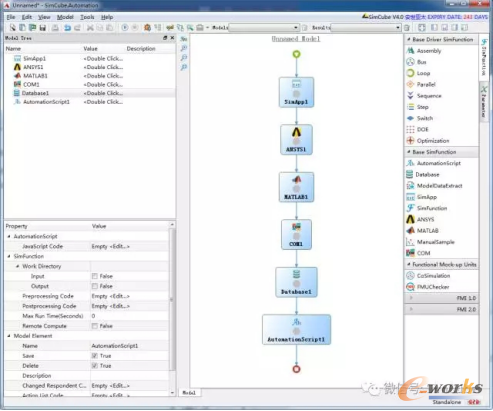Viewport: 493px width, 411px height.
Task: Collapse Base SimFunction palette section
Action: click(x=409, y=152)
